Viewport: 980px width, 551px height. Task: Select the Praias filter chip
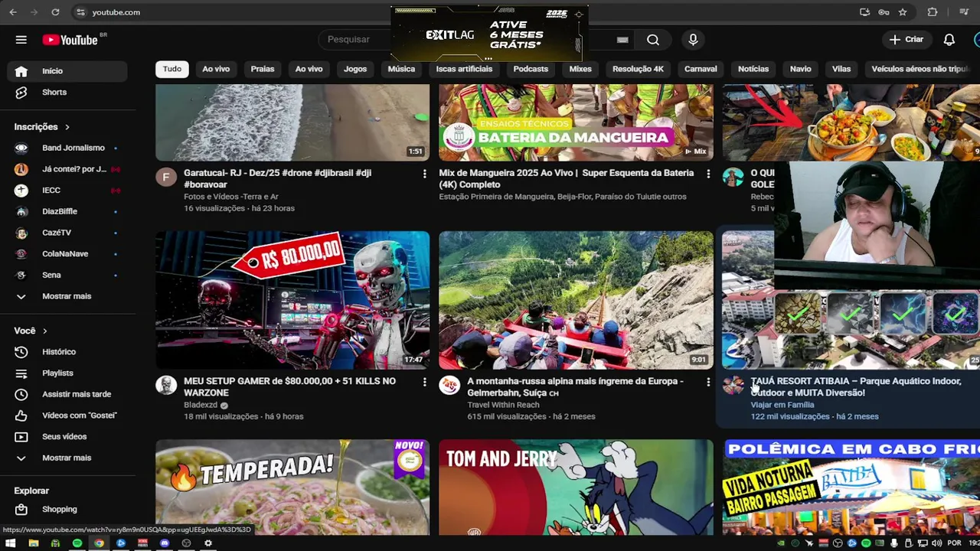coord(263,69)
